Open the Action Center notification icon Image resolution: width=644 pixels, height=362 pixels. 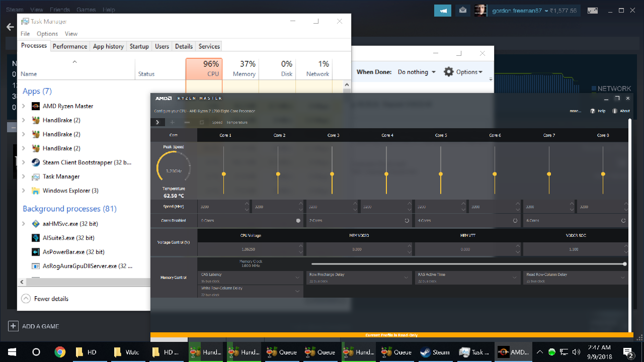click(x=628, y=352)
